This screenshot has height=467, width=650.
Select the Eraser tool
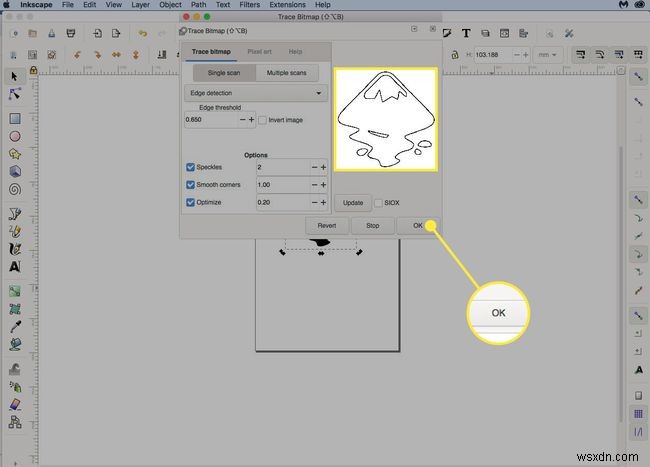[15, 404]
